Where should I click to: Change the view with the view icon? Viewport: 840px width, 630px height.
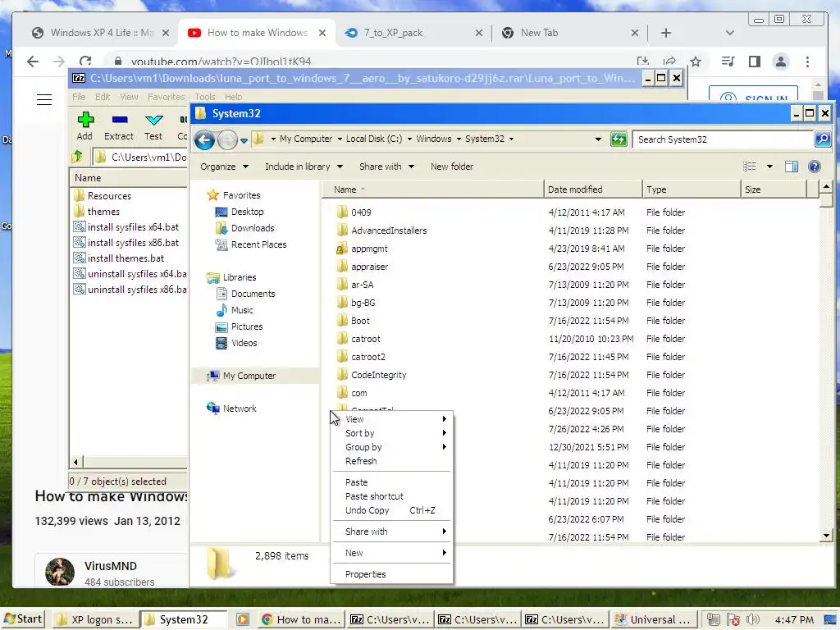(750, 167)
